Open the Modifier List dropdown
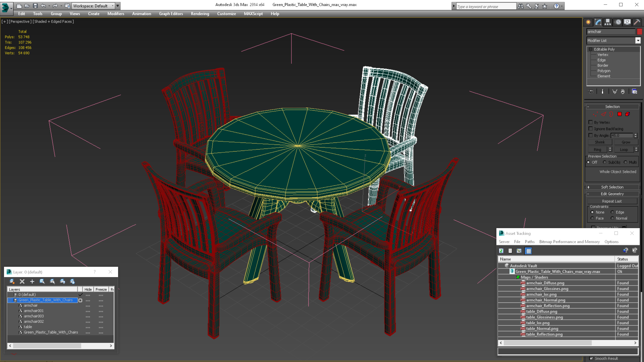Viewport: 644px width, 362px height. click(638, 40)
